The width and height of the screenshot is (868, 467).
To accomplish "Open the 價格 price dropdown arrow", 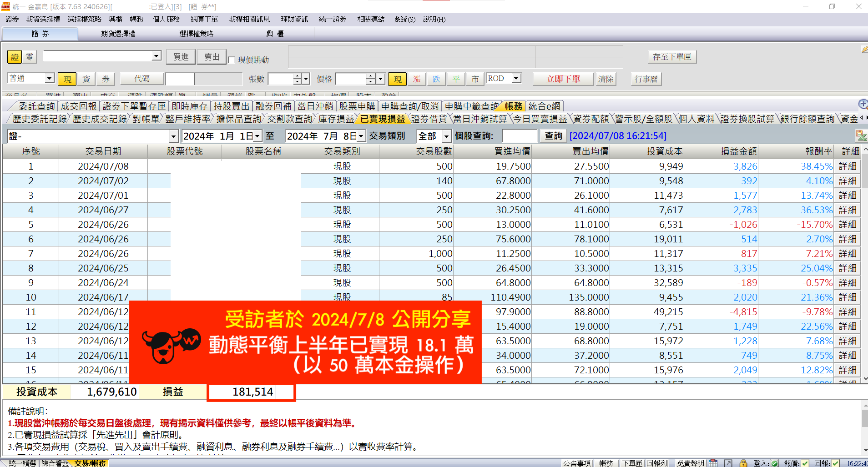I will [381, 79].
